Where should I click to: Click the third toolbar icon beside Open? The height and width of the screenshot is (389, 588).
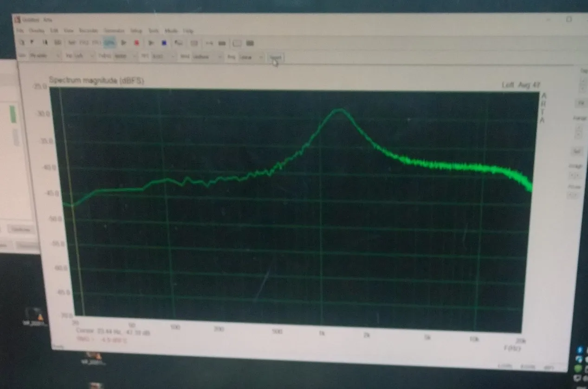pos(45,43)
